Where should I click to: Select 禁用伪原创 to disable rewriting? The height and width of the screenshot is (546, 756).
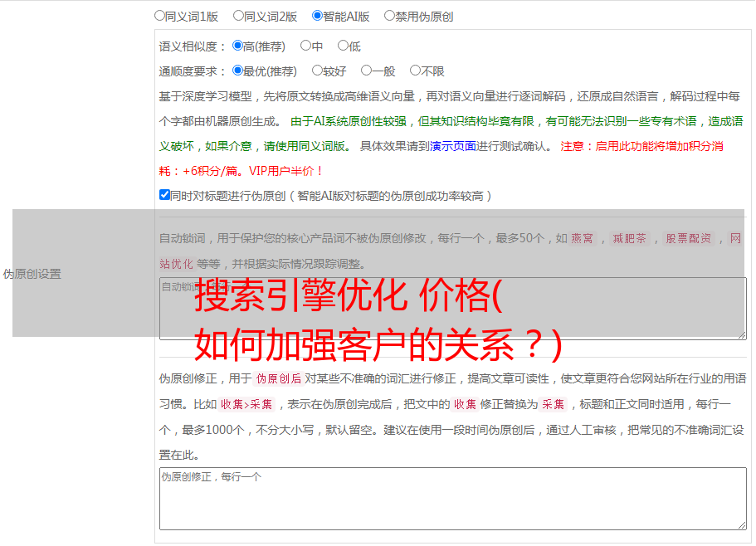389,16
